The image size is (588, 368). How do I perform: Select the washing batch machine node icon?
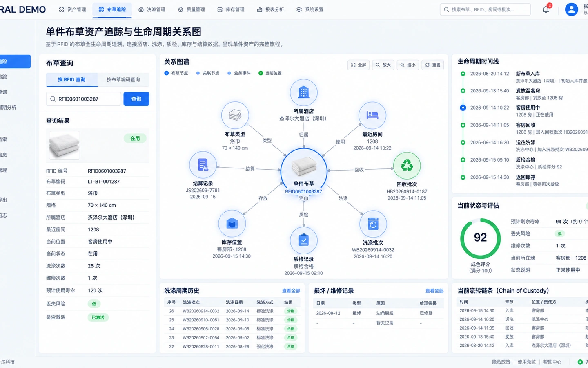tap(373, 224)
